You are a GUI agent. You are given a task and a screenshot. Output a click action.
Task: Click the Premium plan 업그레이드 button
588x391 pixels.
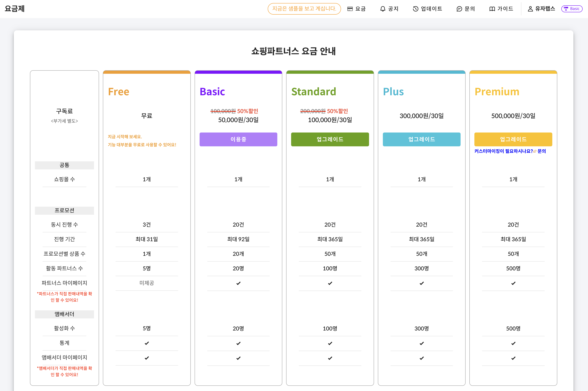point(513,139)
